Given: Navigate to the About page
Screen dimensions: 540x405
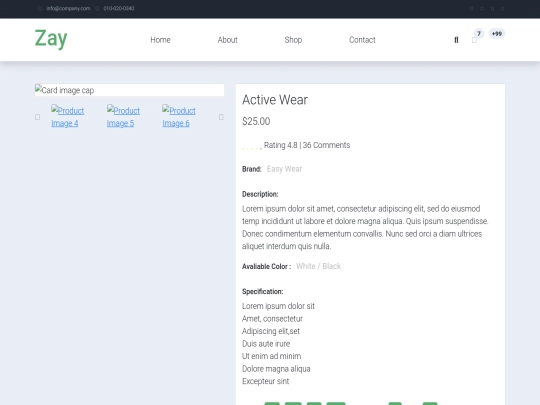Looking at the screenshot, I should coord(227,40).
